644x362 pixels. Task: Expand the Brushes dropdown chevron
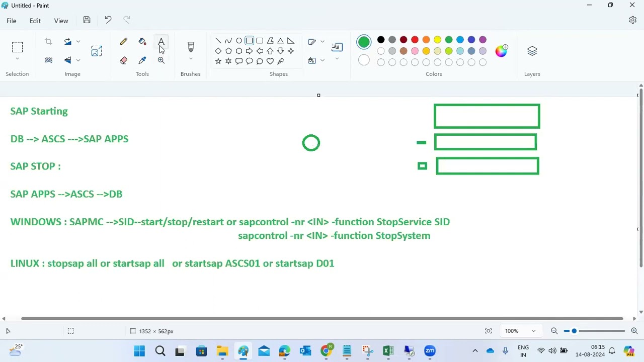click(x=191, y=59)
